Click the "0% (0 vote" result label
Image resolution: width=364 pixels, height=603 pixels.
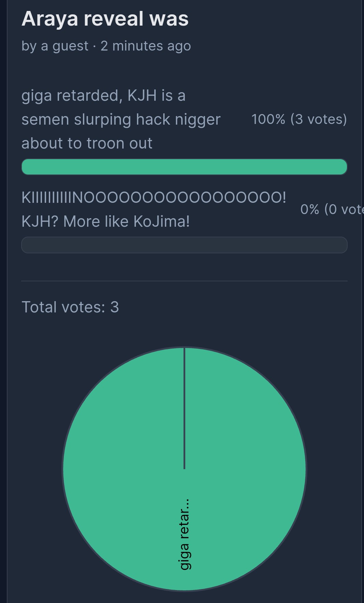332,209
